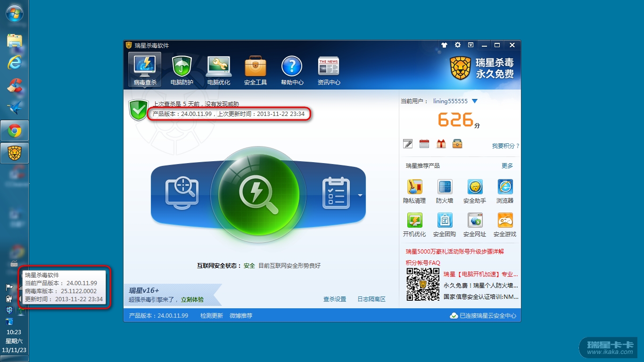Open settings via the title bar gear icon
This screenshot has width=644, height=362.
pos(457,45)
